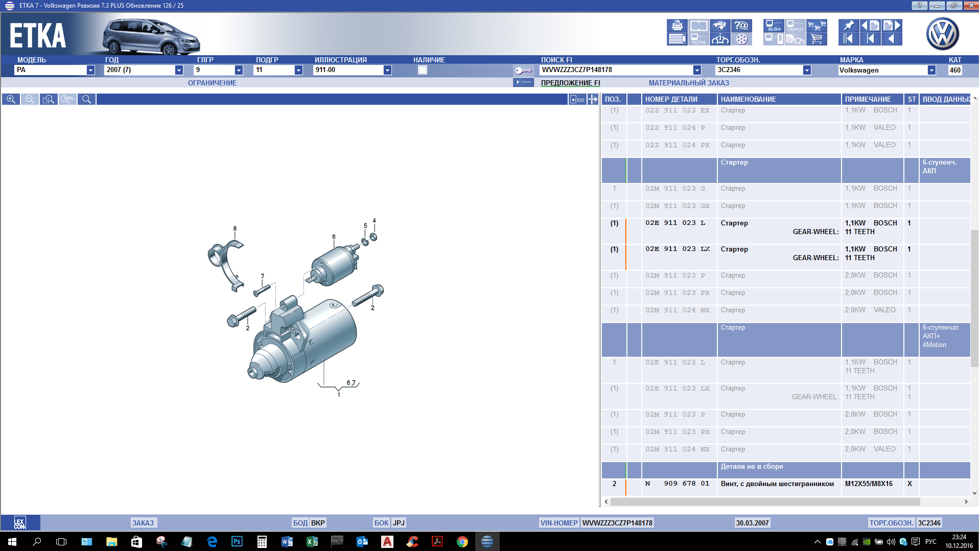Open Google Chrome from the taskbar

tap(462, 542)
